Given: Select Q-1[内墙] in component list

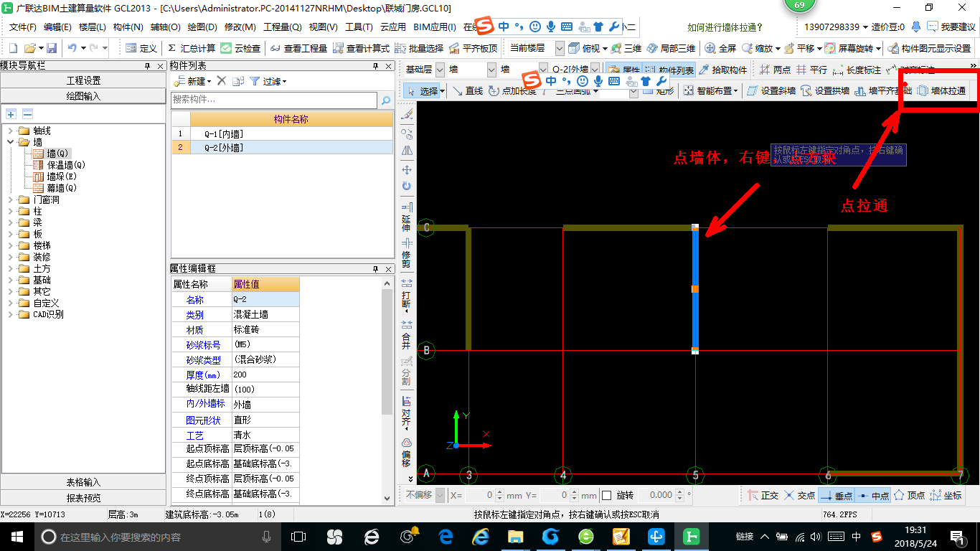Looking at the screenshot, I should click(291, 133).
